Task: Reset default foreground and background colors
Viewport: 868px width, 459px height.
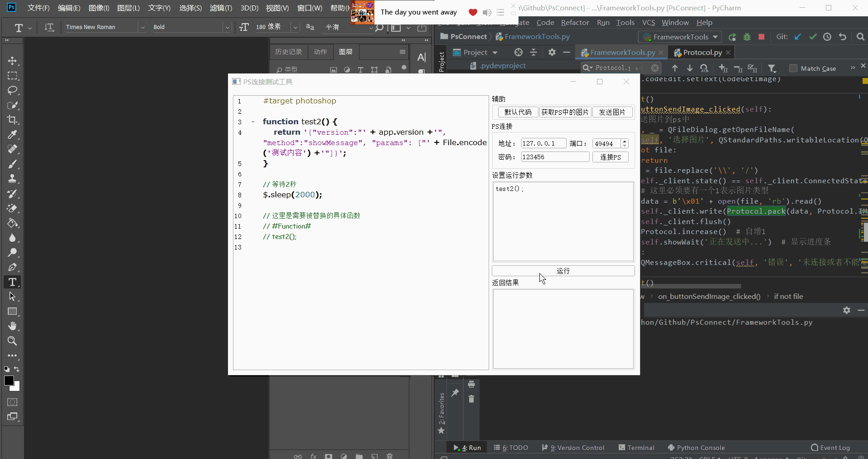Action: (x=7, y=369)
